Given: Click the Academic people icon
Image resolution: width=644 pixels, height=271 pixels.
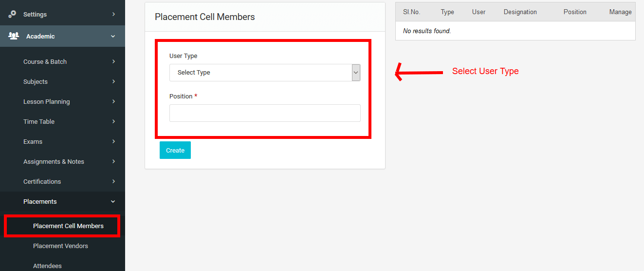Looking at the screenshot, I should 14,36.
